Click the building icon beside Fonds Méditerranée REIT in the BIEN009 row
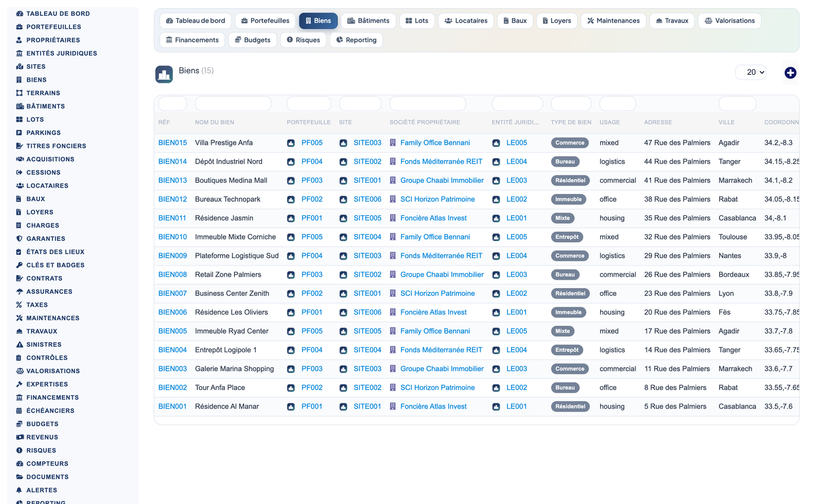 coord(393,256)
